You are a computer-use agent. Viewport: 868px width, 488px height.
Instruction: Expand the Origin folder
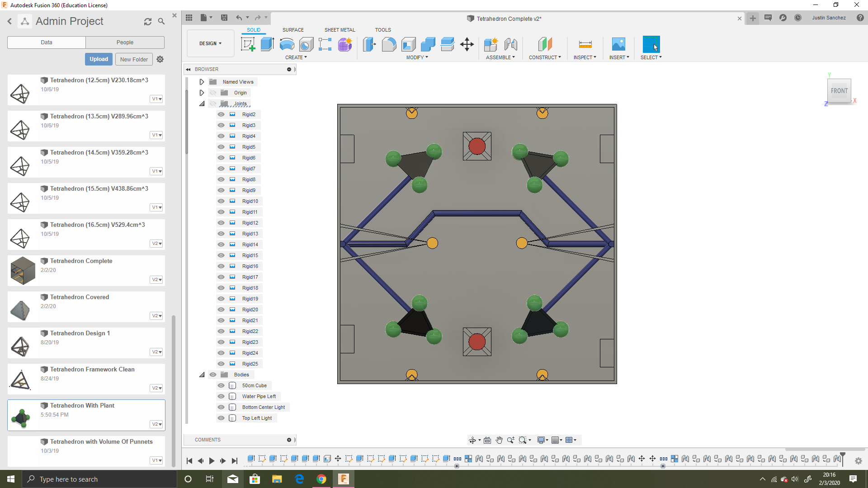(202, 93)
